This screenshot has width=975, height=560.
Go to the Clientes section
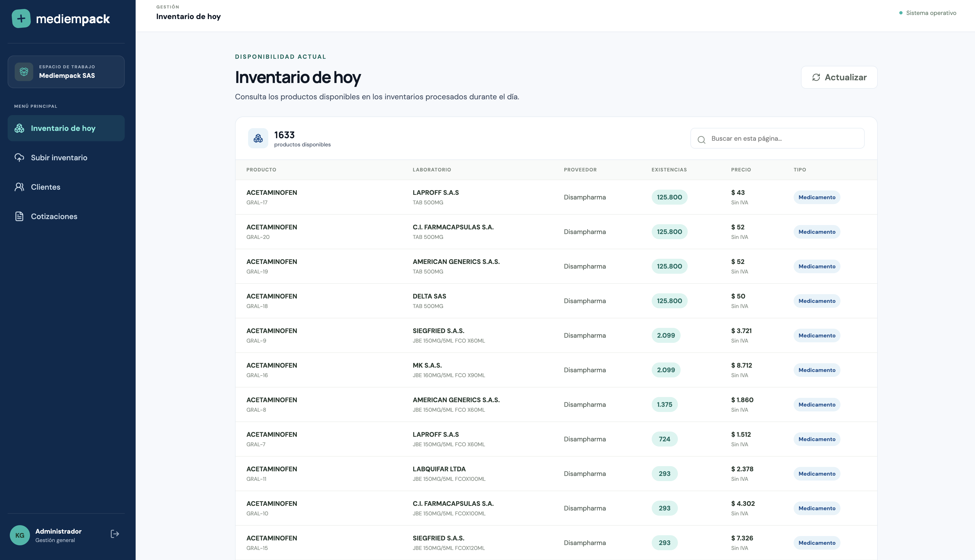(x=66, y=187)
